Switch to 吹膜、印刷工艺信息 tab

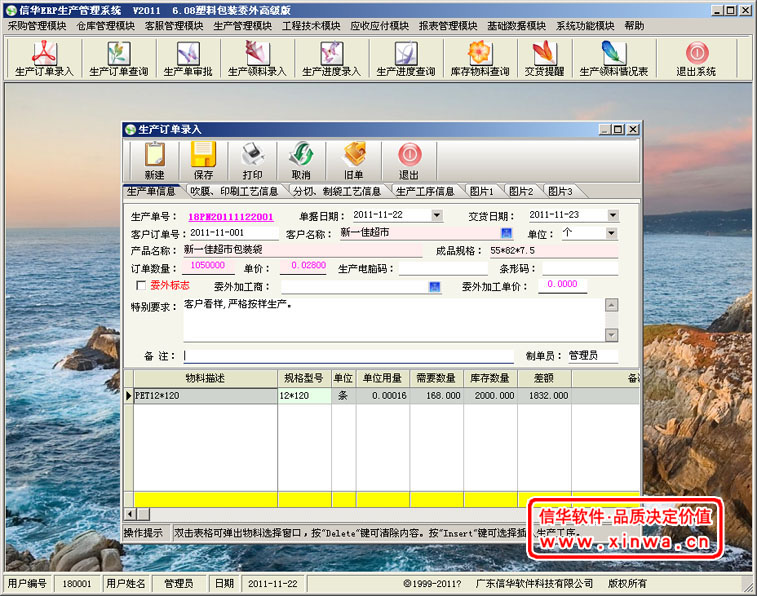(x=234, y=192)
